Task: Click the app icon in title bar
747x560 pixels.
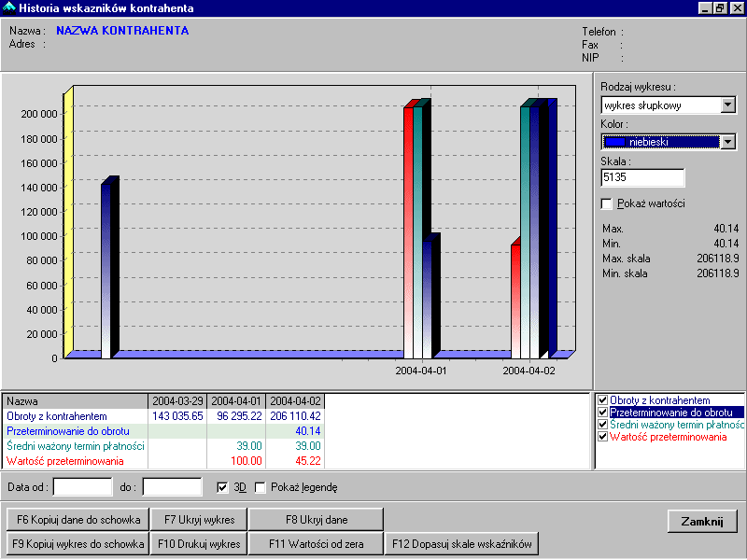Action: click(x=9, y=8)
